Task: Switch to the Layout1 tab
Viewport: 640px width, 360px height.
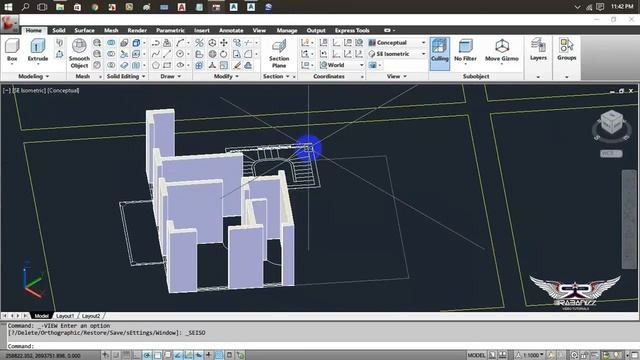Action: pos(65,316)
